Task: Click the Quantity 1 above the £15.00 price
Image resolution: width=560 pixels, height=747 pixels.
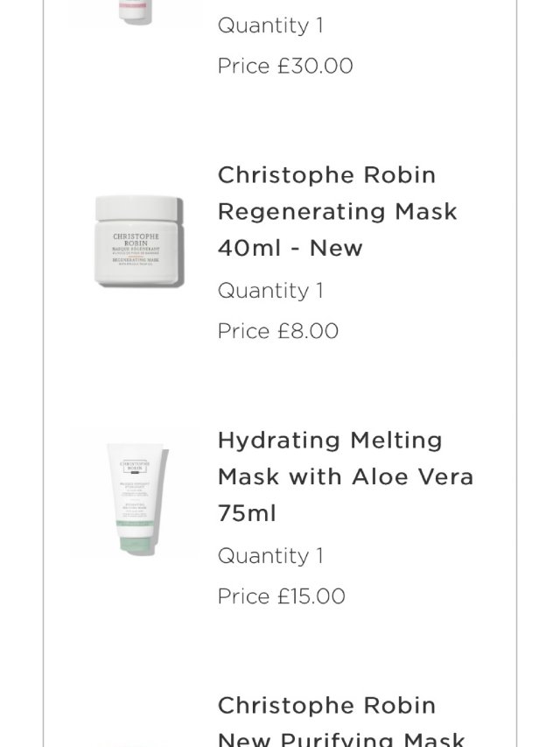Action: (x=270, y=556)
